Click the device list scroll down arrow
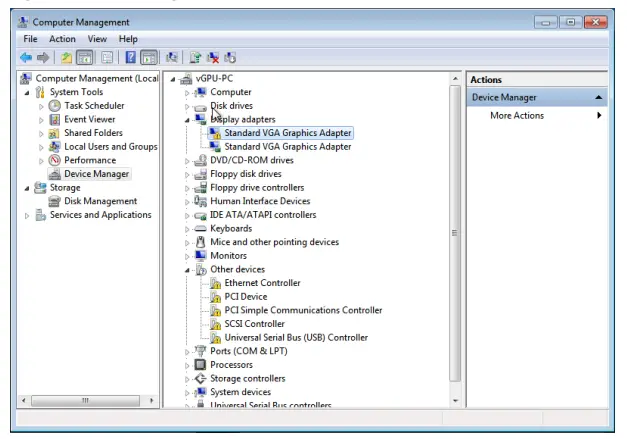 point(455,401)
